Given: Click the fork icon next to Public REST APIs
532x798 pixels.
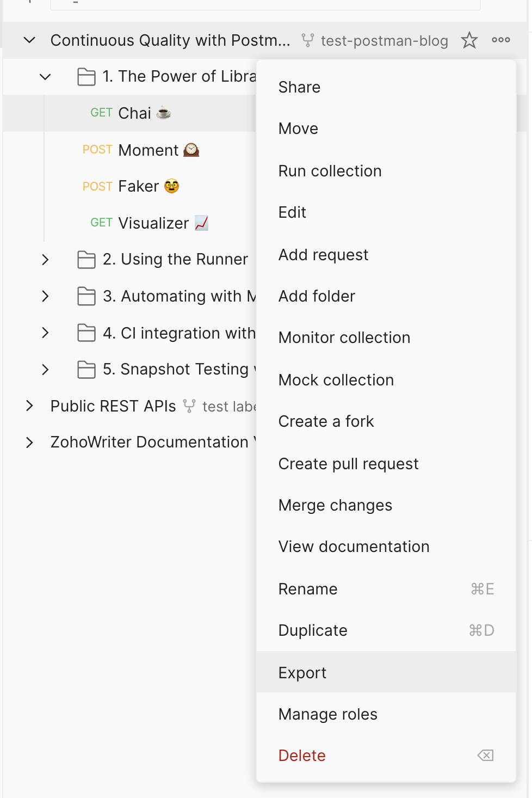Looking at the screenshot, I should (x=189, y=406).
